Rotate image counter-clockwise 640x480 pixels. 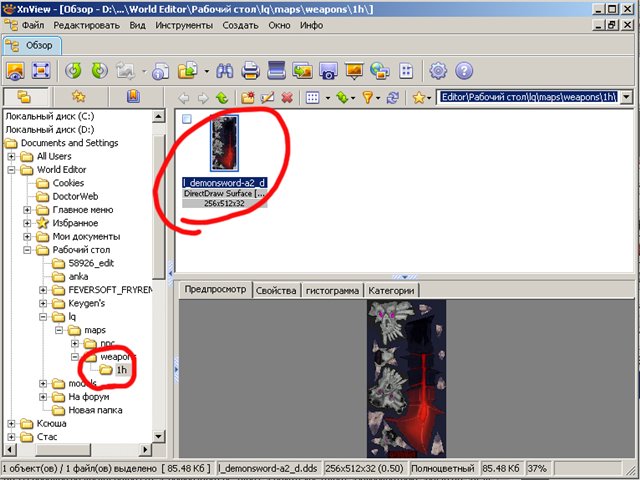73,71
